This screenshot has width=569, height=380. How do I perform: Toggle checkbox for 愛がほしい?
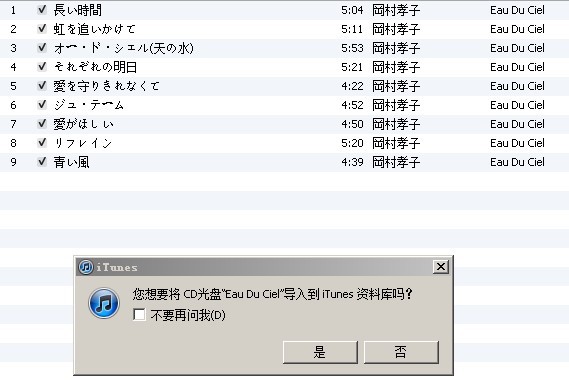click(x=42, y=124)
